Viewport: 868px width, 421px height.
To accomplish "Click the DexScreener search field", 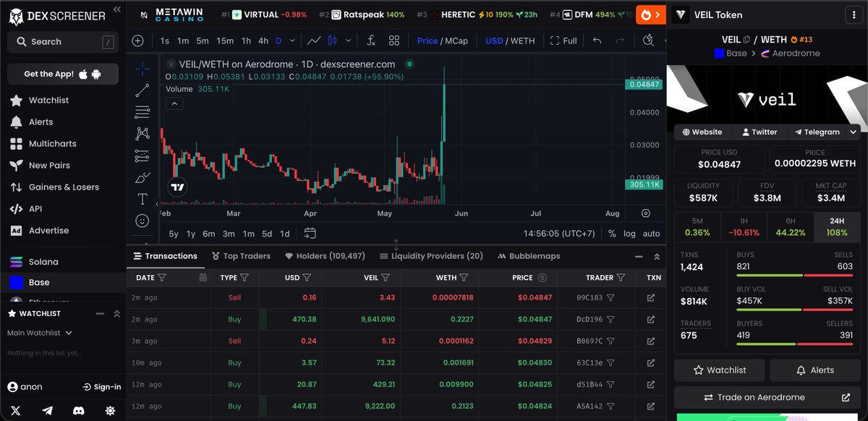I will 63,42.
